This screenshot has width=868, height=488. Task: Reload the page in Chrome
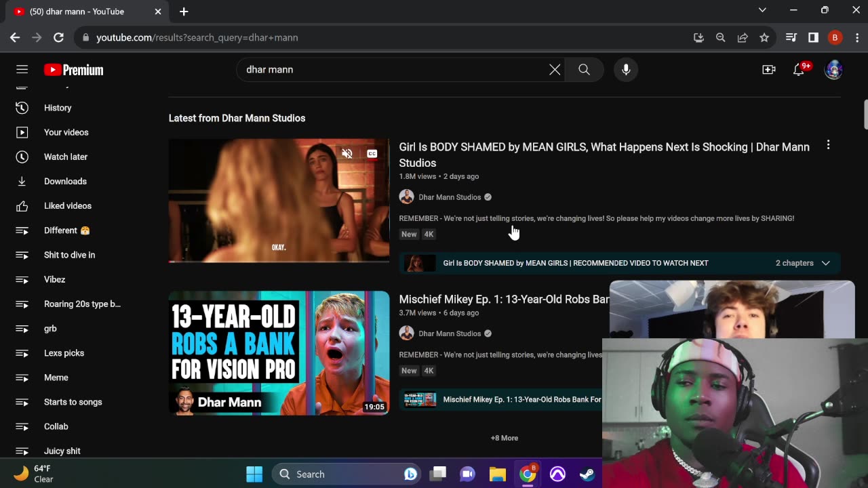58,37
